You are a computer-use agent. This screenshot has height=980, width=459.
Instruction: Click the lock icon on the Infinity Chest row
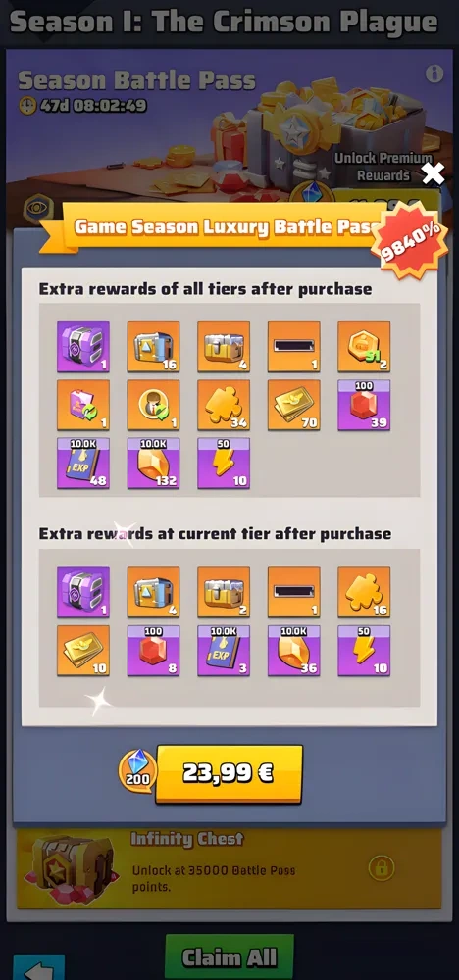pos(382,868)
